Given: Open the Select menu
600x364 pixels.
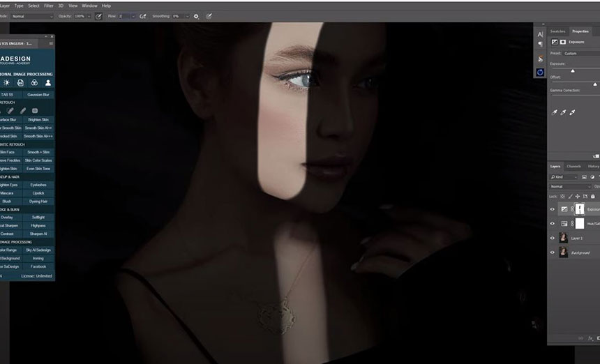Looking at the screenshot, I should tap(33, 6).
